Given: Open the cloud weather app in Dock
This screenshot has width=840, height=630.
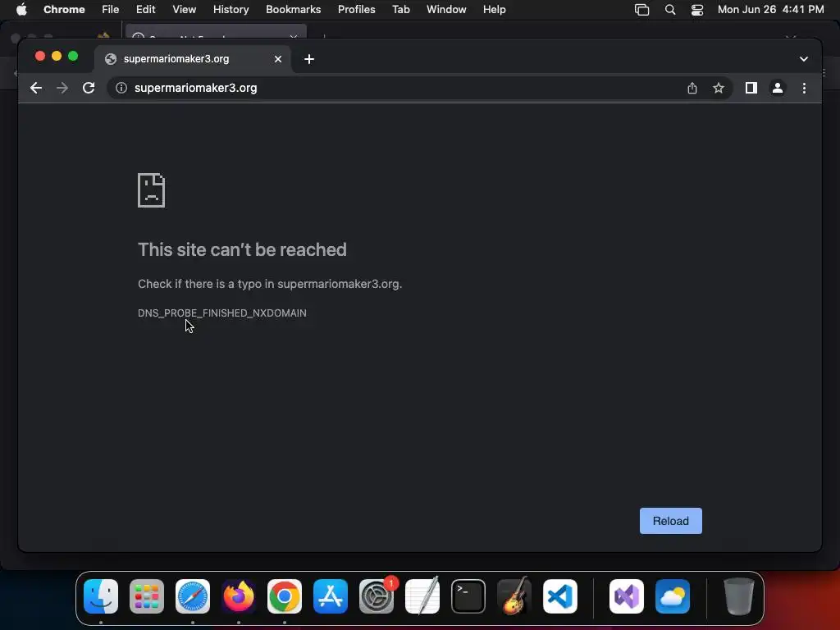Looking at the screenshot, I should click(673, 596).
